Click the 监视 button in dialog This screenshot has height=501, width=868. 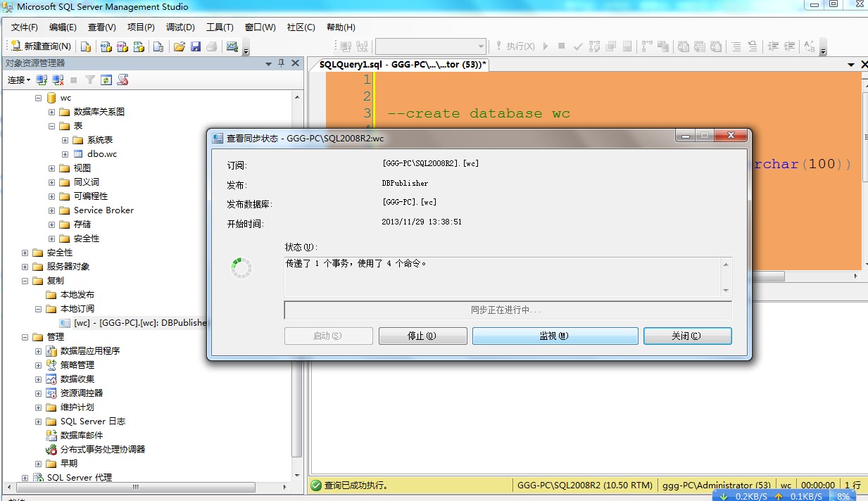pos(555,336)
